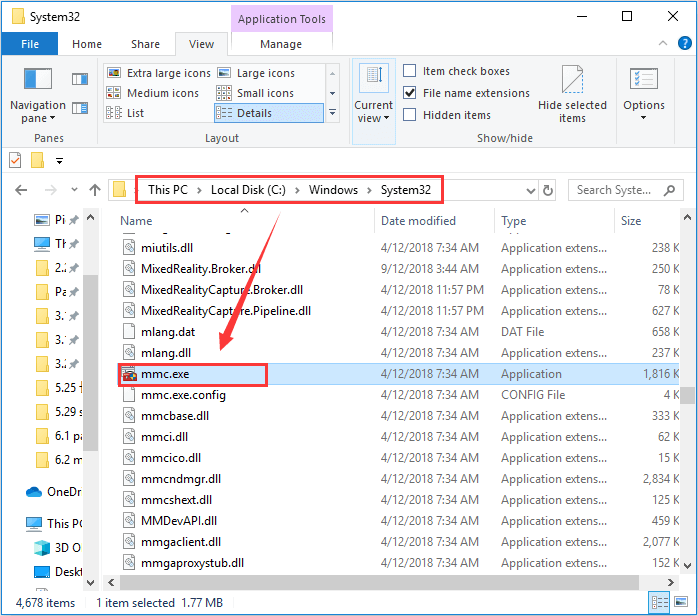Switch to the Share ribbon tab
698x616 pixels.
145,44
